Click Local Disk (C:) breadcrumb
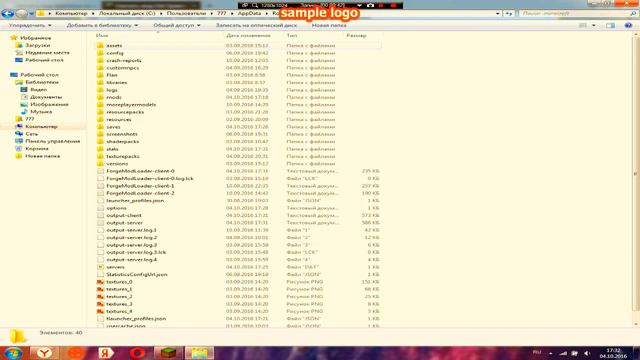The width and height of the screenshot is (640, 360). pyautogui.click(x=127, y=13)
